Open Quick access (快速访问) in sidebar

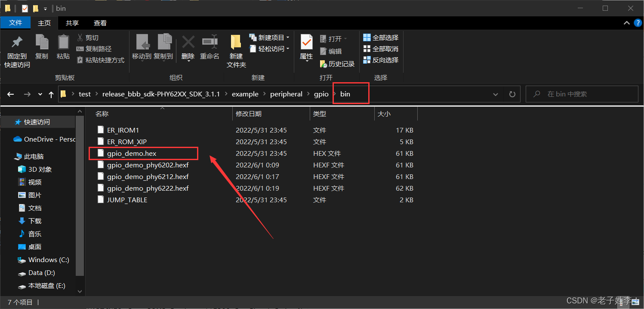[37, 122]
